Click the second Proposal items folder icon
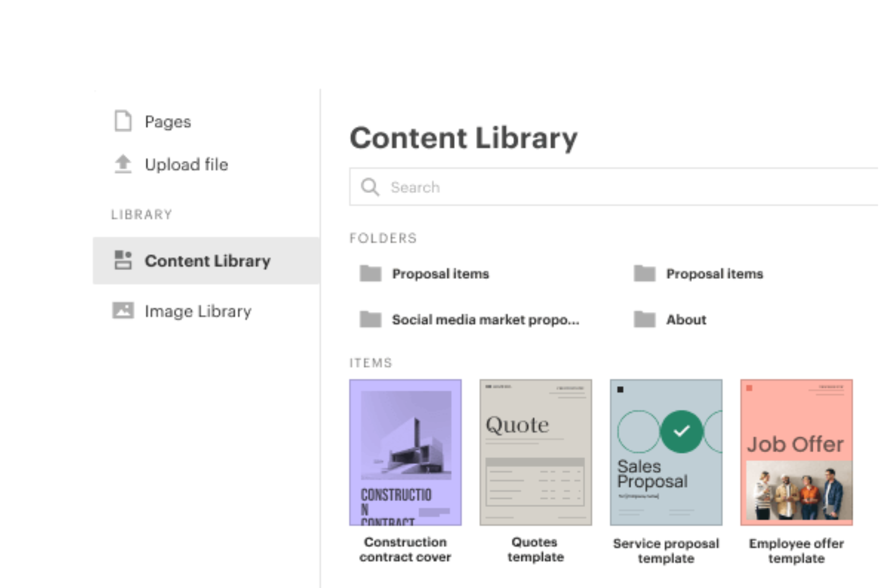The image size is (882, 588). (644, 273)
